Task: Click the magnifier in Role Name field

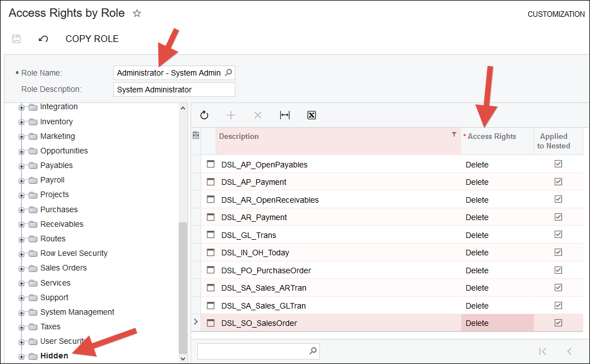Action: click(x=228, y=73)
